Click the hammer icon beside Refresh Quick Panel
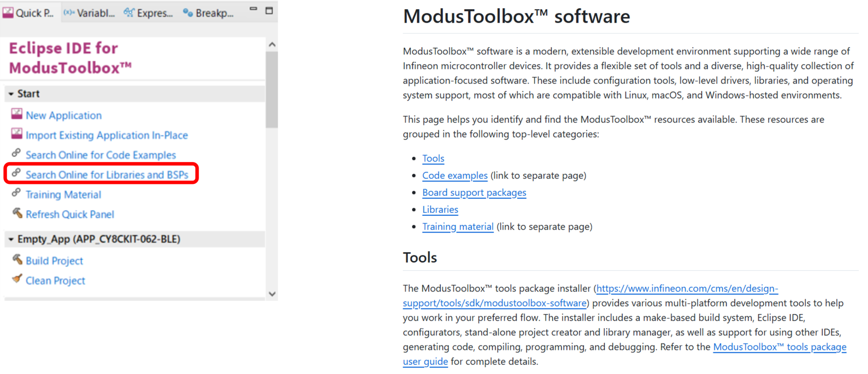The width and height of the screenshot is (868, 374). click(17, 213)
